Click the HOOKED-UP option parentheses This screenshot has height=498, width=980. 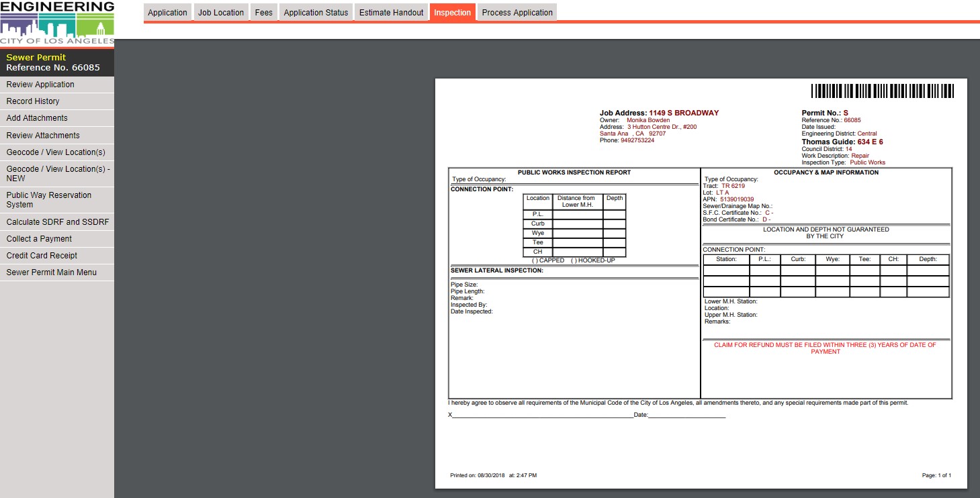[574, 260]
